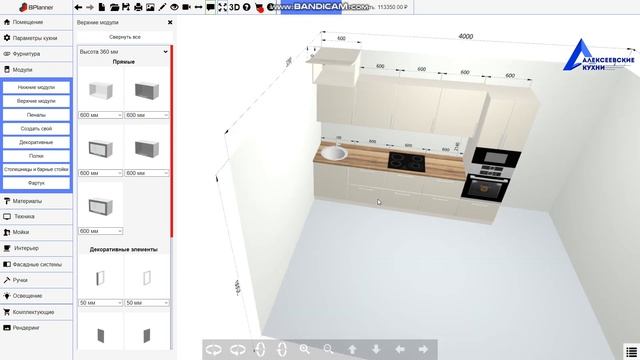Select Декоративные submenu
640x360 pixels.
click(x=36, y=142)
